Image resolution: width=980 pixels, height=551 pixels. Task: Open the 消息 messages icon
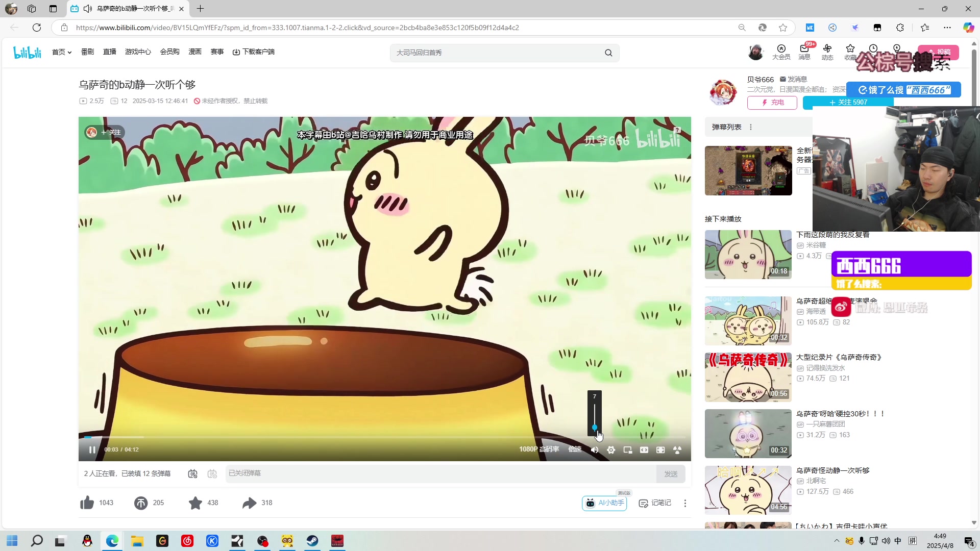[804, 52]
